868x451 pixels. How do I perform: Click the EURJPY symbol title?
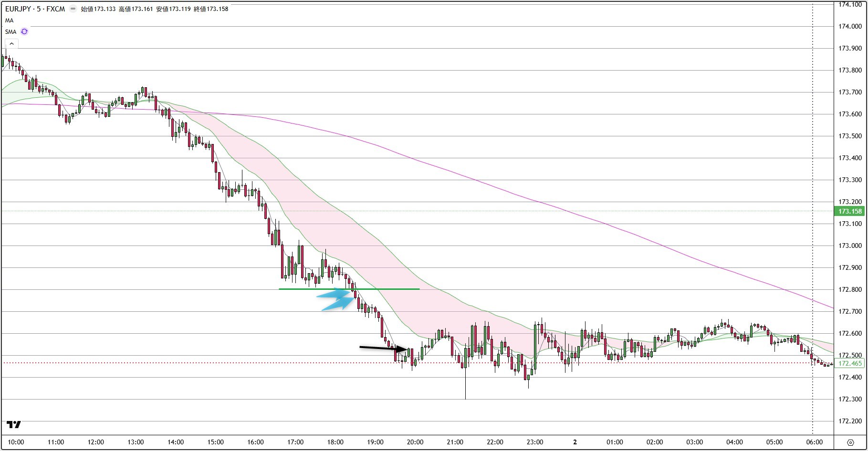click(35, 9)
